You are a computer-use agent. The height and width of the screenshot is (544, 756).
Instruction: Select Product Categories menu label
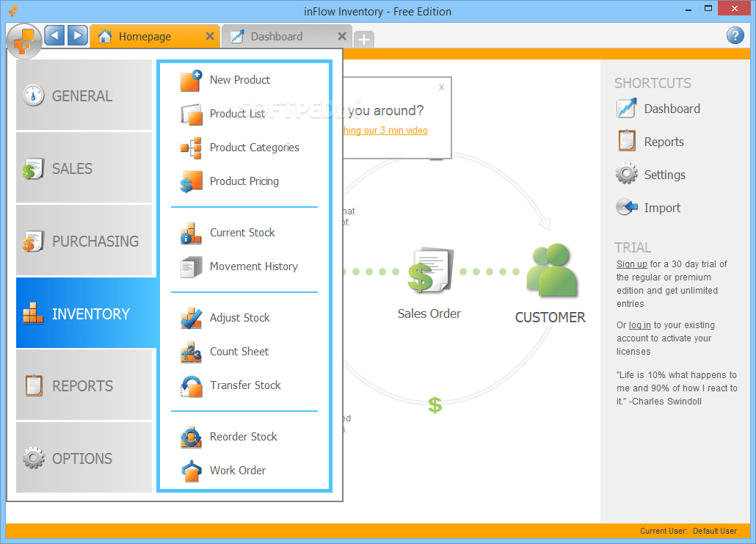pos(254,148)
